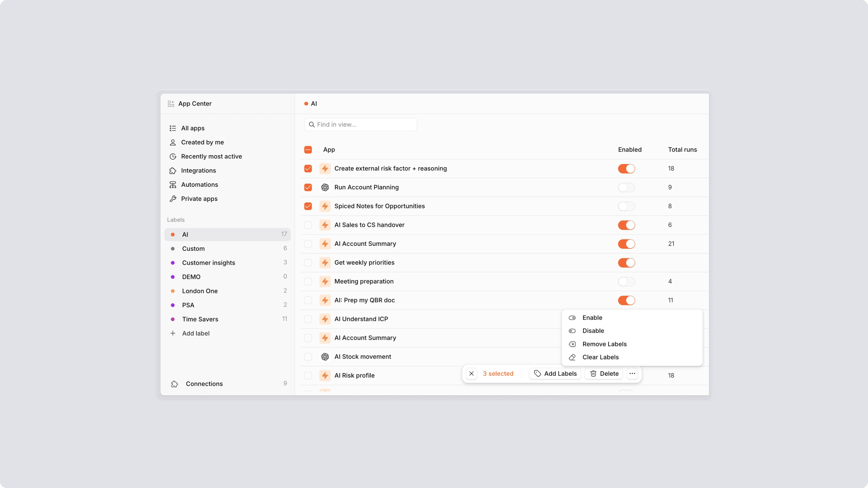The image size is (868, 488).
Task: Click the lightning icon next to AI Risk profile
Action: (x=325, y=375)
